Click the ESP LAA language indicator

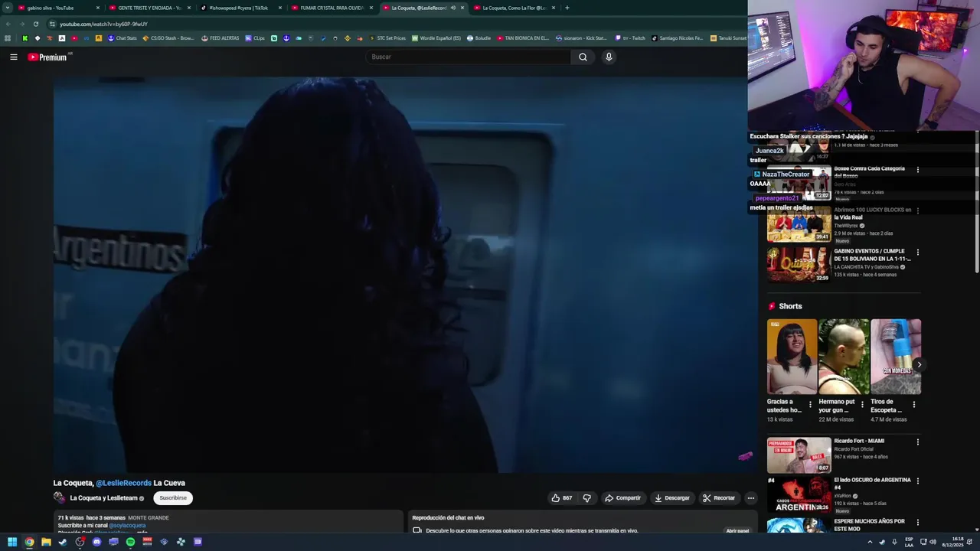tap(909, 542)
